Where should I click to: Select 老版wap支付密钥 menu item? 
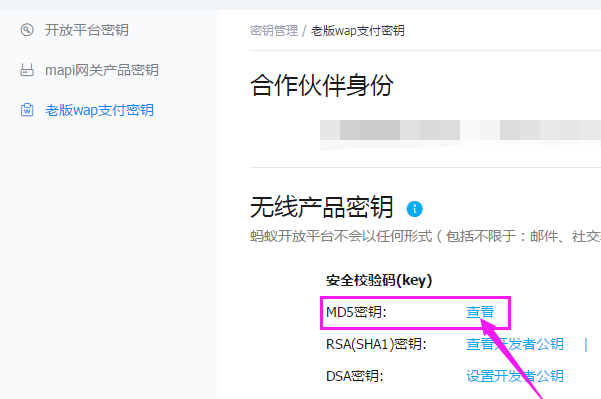click(99, 110)
